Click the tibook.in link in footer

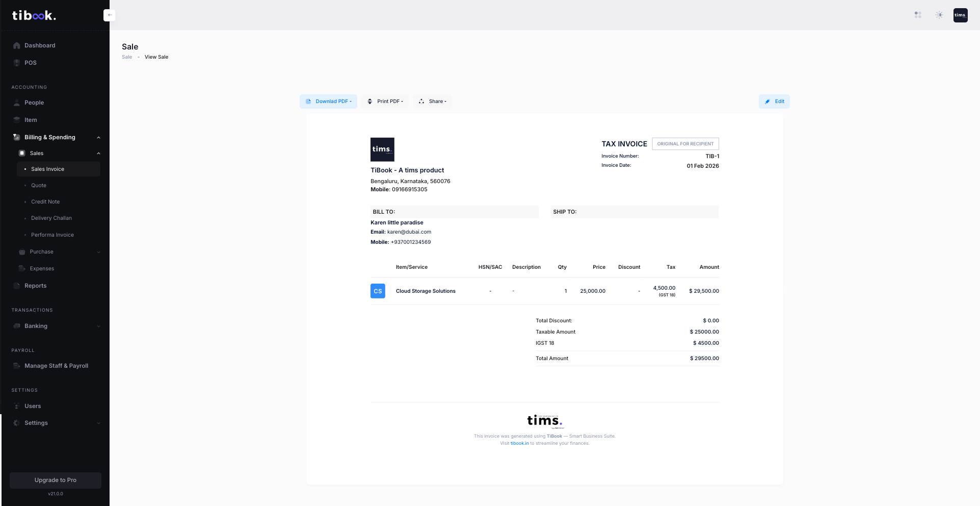tap(519, 443)
